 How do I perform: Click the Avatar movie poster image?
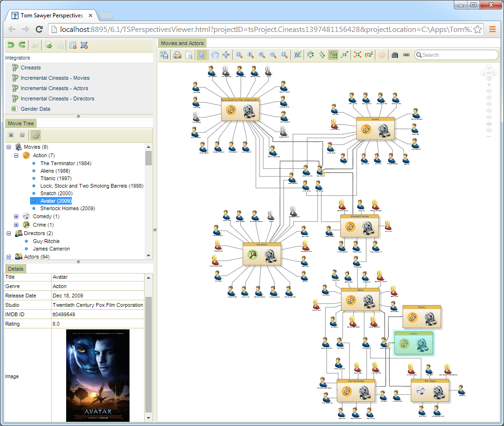[x=98, y=375]
